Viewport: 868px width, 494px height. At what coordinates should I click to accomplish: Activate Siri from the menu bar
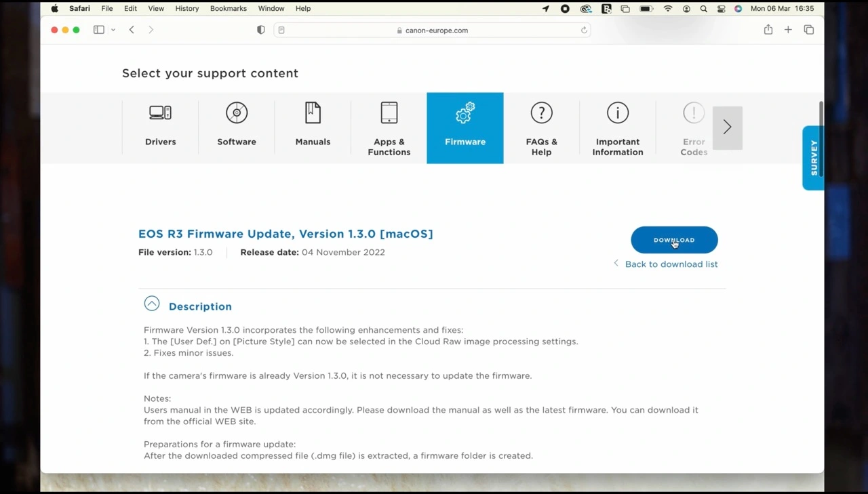tap(738, 9)
